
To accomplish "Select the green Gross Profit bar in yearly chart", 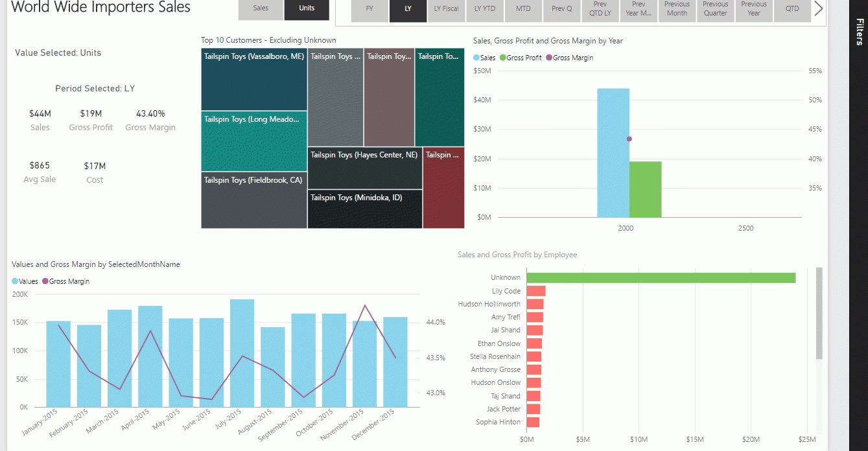I will [x=646, y=189].
